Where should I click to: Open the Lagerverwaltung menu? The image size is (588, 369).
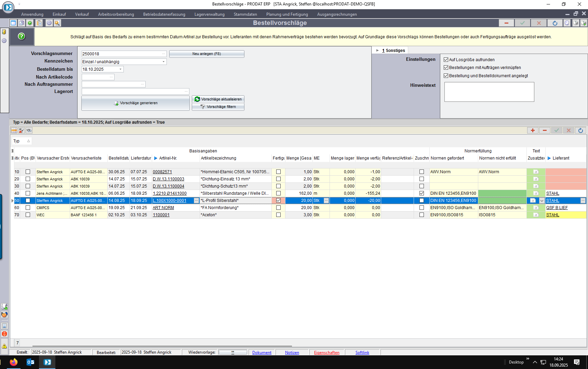coord(209,14)
